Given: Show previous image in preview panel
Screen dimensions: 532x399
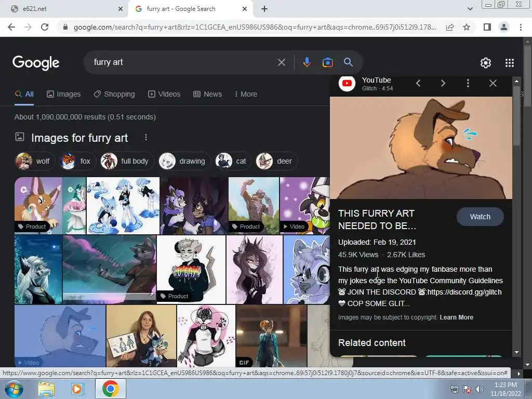Looking at the screenshot, I should point(418,83).
